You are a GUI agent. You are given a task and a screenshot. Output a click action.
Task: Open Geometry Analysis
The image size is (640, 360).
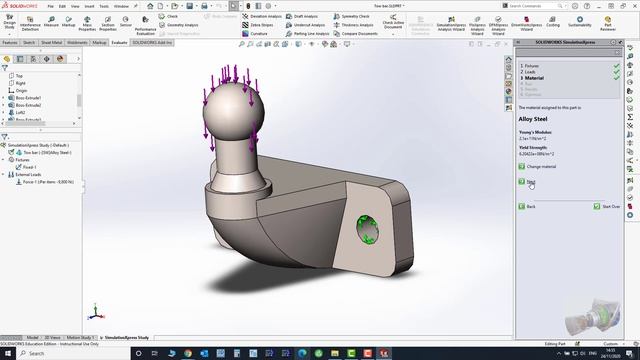coord(179,25)
